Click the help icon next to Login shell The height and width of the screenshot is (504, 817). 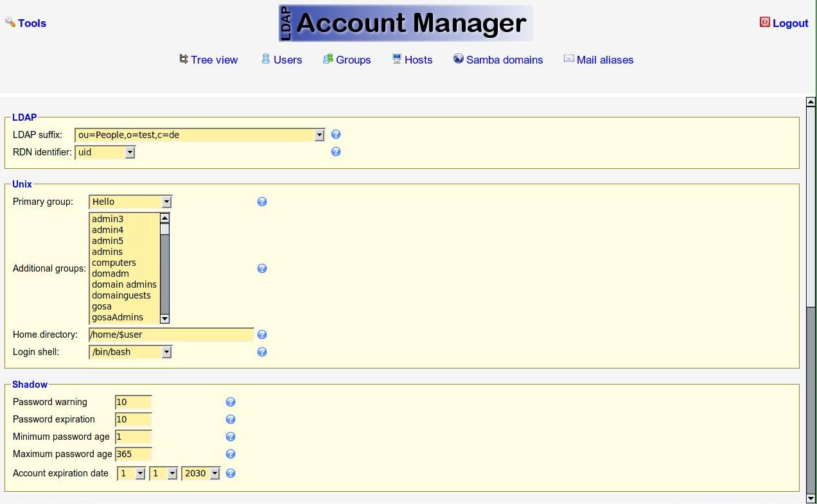coord(262,352)
